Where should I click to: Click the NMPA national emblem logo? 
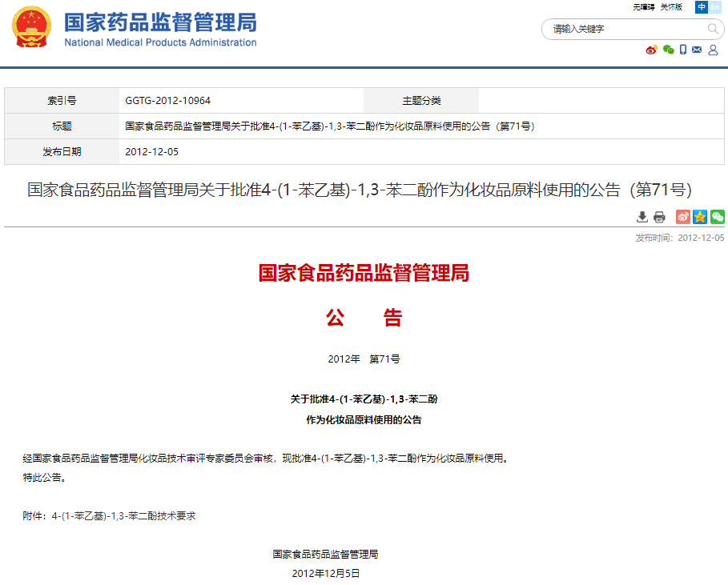point(30,28)
